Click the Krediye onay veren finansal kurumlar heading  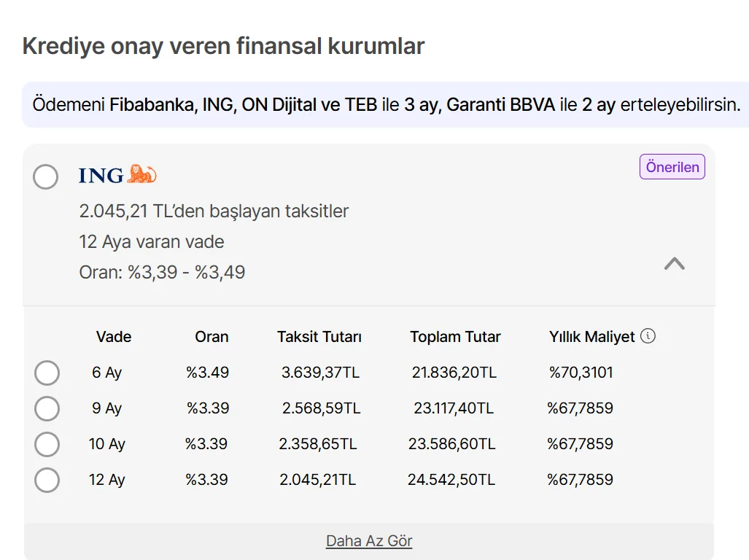(223, 47)
